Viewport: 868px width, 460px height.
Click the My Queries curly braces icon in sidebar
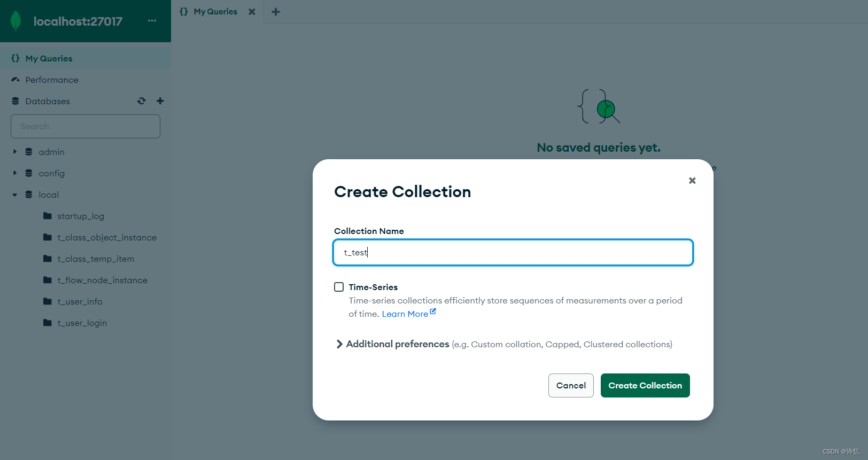pyautogui.click(x=15, y=58)
